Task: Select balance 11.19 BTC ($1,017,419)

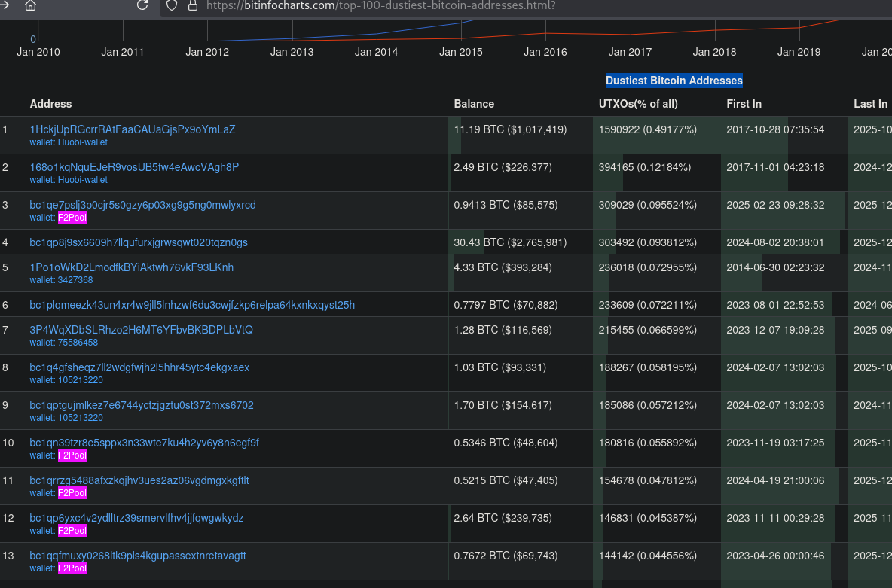Action: point(510,129)
